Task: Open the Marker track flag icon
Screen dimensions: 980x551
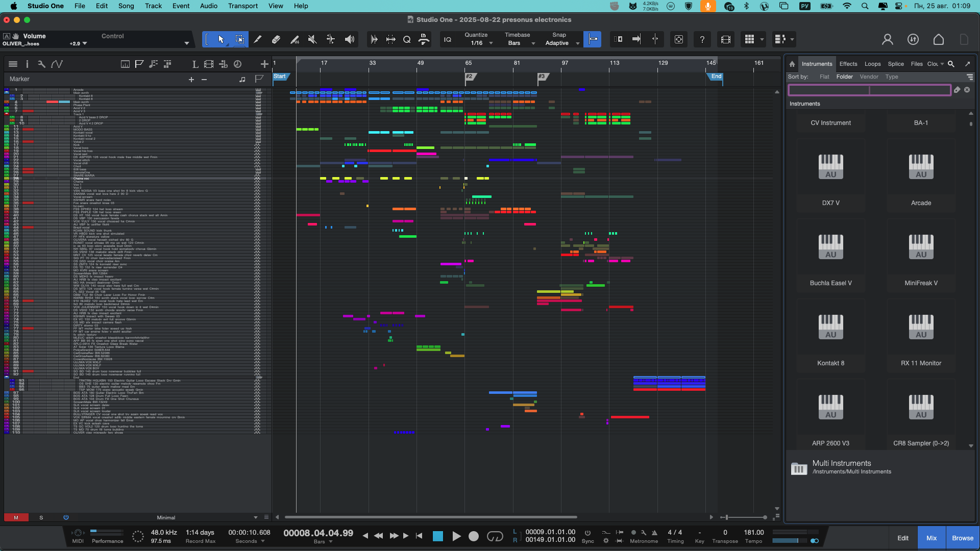Action: (x=259, y=79)
